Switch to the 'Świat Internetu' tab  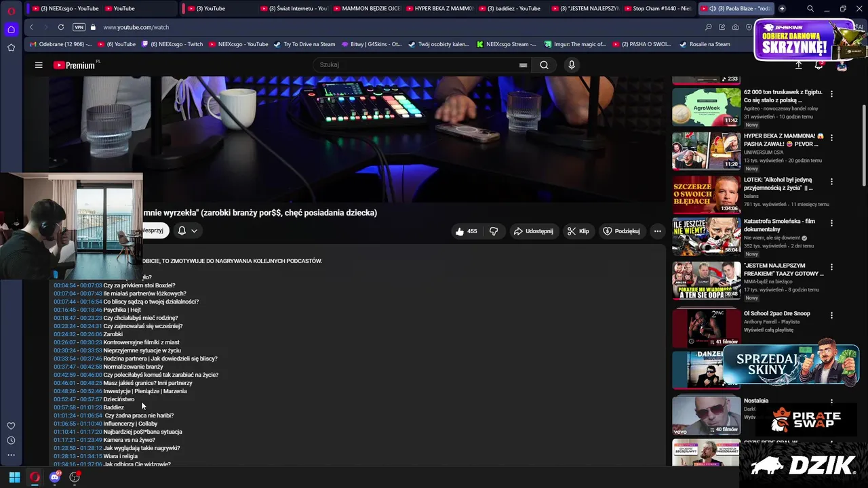(x=293, y=9)
